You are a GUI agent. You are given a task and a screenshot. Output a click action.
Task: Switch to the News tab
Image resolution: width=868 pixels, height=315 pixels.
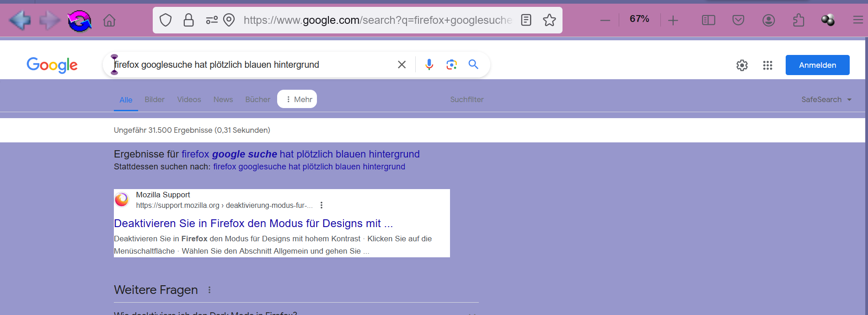(223, 99)
